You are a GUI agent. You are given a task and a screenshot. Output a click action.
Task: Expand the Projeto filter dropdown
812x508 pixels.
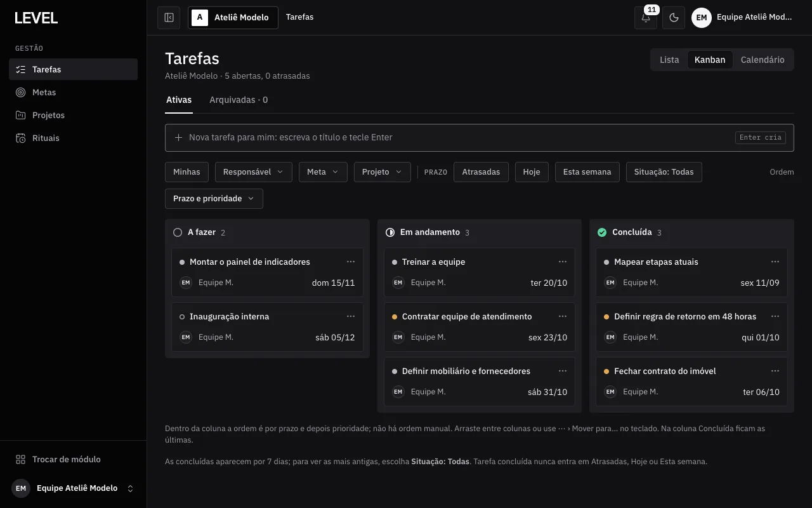click(x=383, y=172)
